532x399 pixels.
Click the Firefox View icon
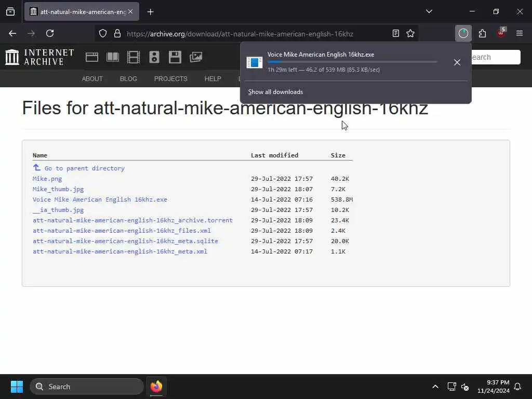click(10, 12)
